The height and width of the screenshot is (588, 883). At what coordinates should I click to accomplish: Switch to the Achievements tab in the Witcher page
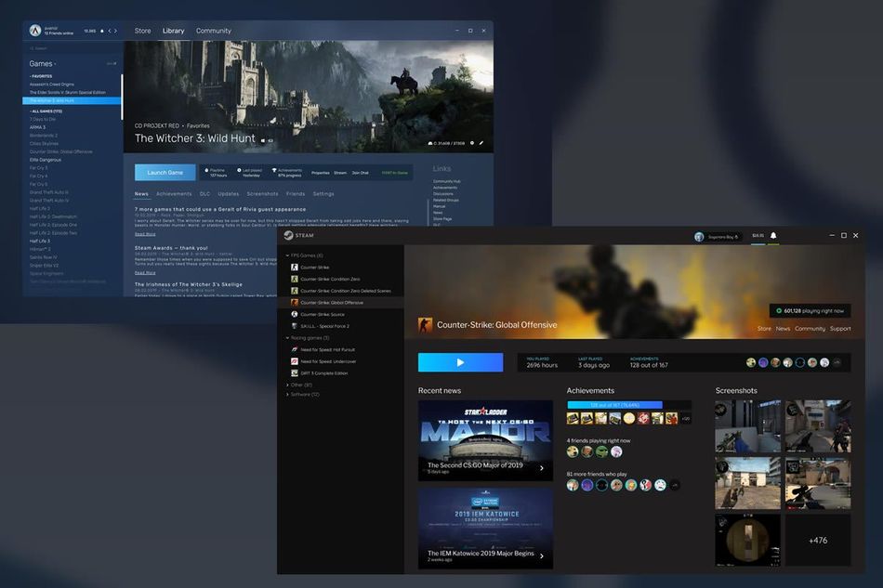pyautogui.click(x=174, y=193)
